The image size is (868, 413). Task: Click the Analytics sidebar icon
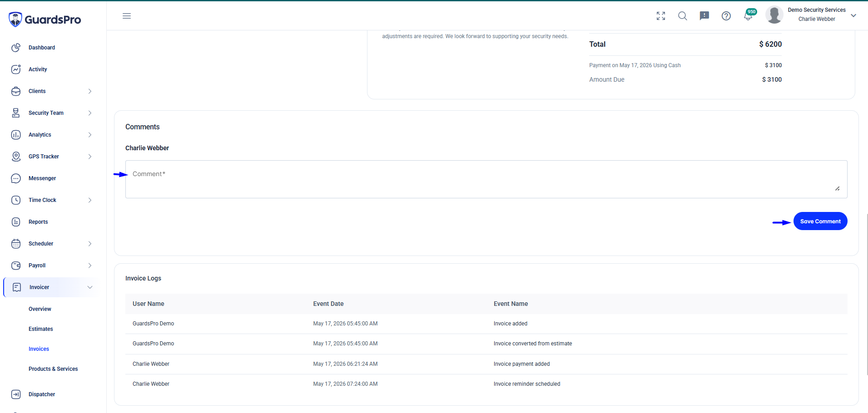click(16, 135)
